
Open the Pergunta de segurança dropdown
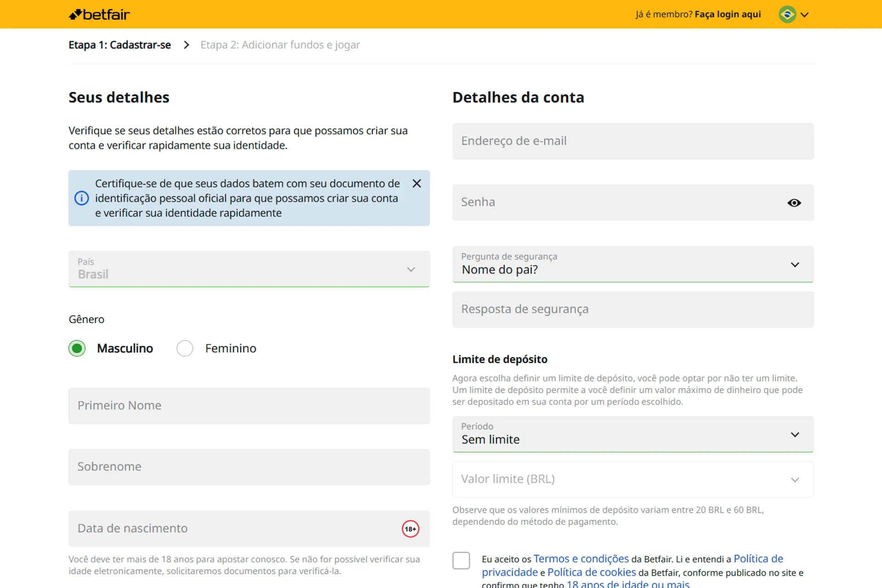pyautogui.click(x=633, y=264)
